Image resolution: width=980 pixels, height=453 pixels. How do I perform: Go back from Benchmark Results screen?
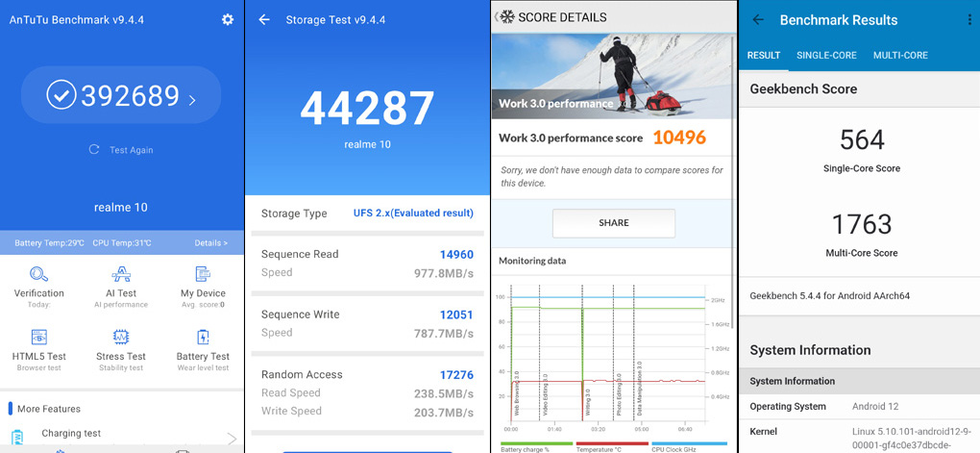pyautogui.click(x=758, y=20)
